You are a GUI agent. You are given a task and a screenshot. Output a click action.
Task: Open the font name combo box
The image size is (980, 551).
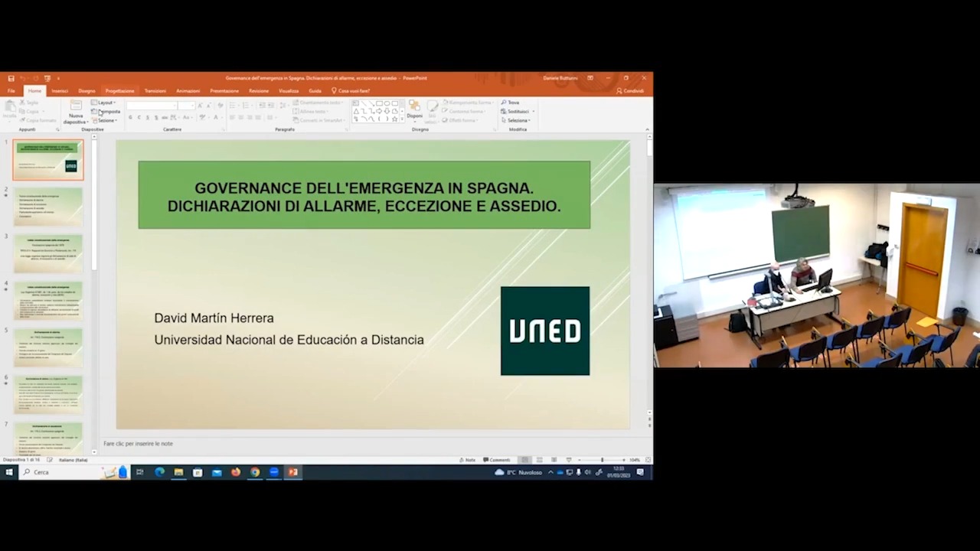coord(152,106)
